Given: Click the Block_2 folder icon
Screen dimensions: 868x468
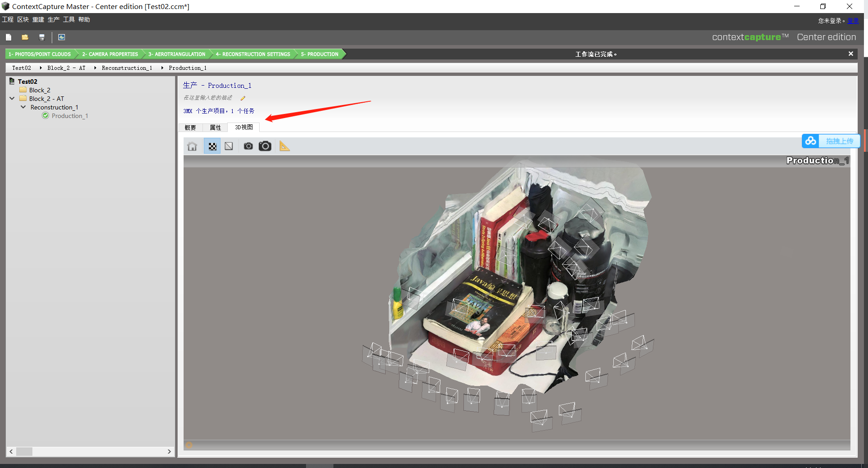Looking at the screenshot, I should pos(23,90).
